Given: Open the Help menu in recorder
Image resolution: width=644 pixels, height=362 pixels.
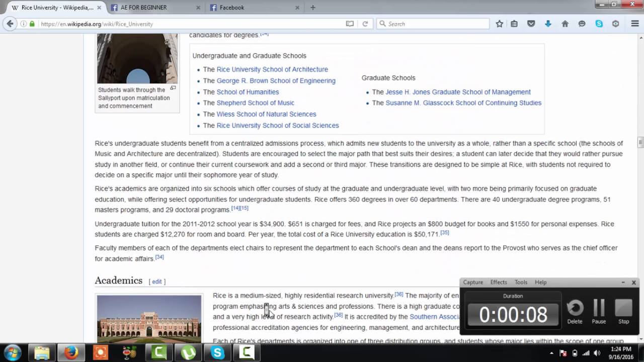Looking at the screenshot, I should [540, 282].
